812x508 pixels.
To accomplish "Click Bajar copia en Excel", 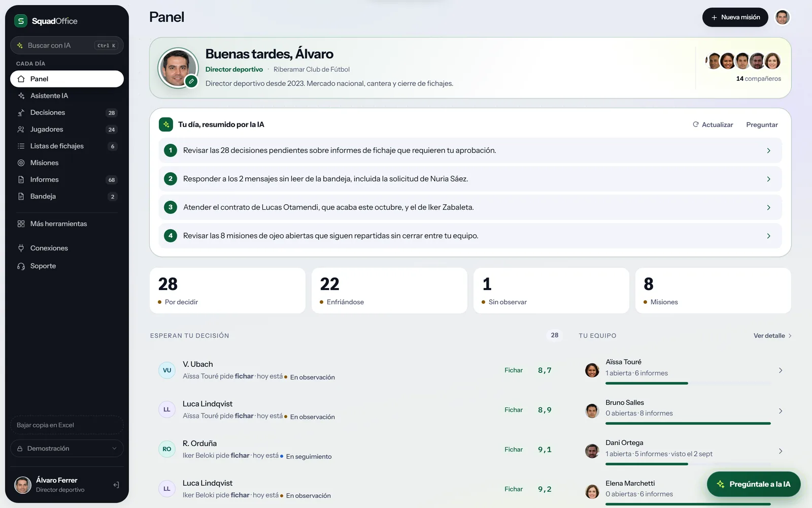I will pyautogui.click(x=67, y=425).
